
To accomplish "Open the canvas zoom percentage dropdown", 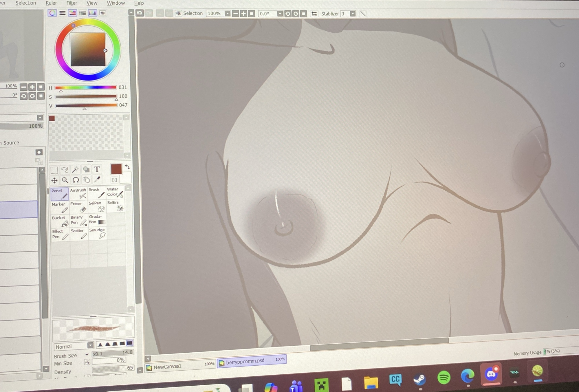I will 228,13.
